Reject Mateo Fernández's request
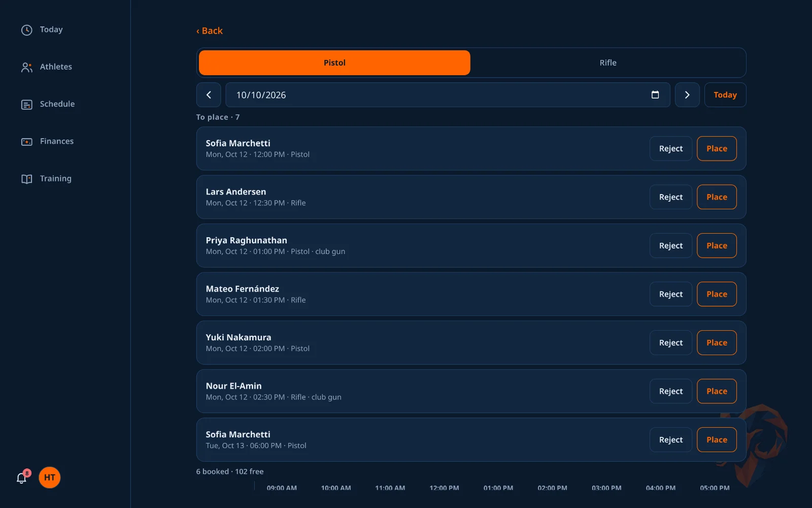Image resolution: width=812 pixels, height=508 pixels. pyautogui.click(x=671, y=294)
